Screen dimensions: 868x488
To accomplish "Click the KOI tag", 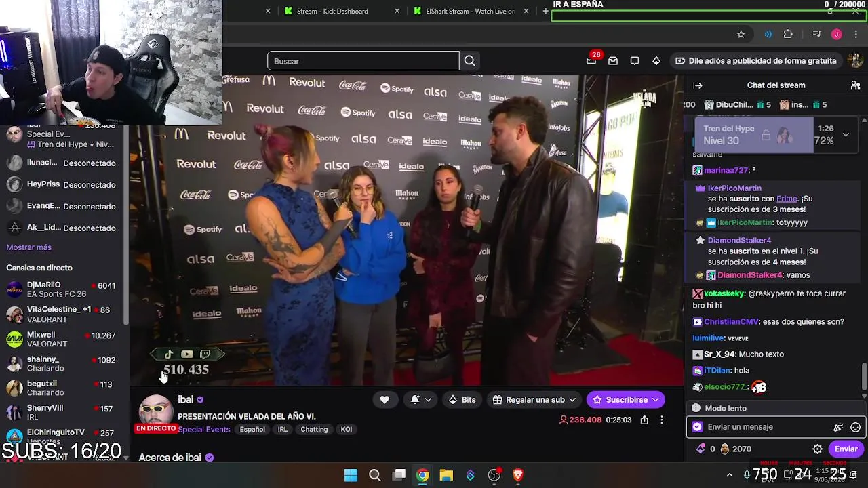I will [347, 430].
